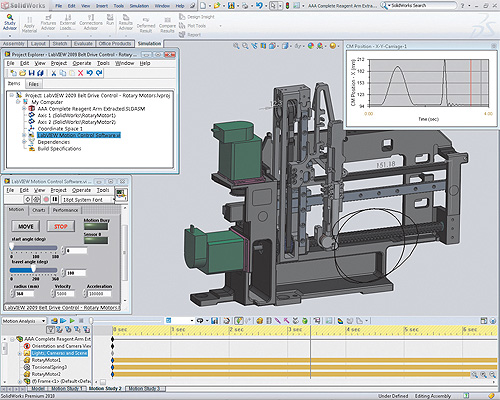Toggle the Motion Busy indicator
Viewport: 500px width, 400px height.
click(x=96, y=226)
